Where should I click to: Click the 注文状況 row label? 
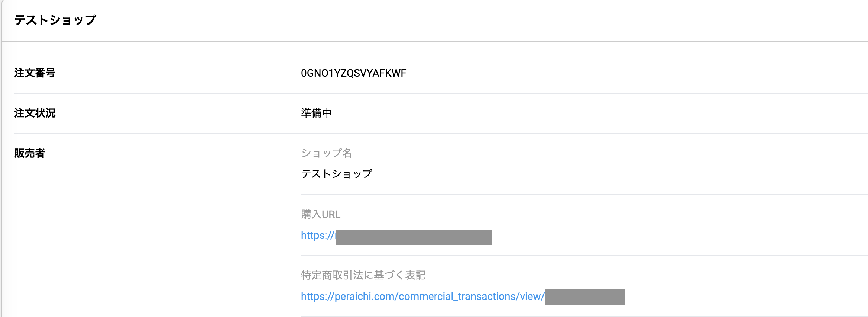click(x=35, y=113)
